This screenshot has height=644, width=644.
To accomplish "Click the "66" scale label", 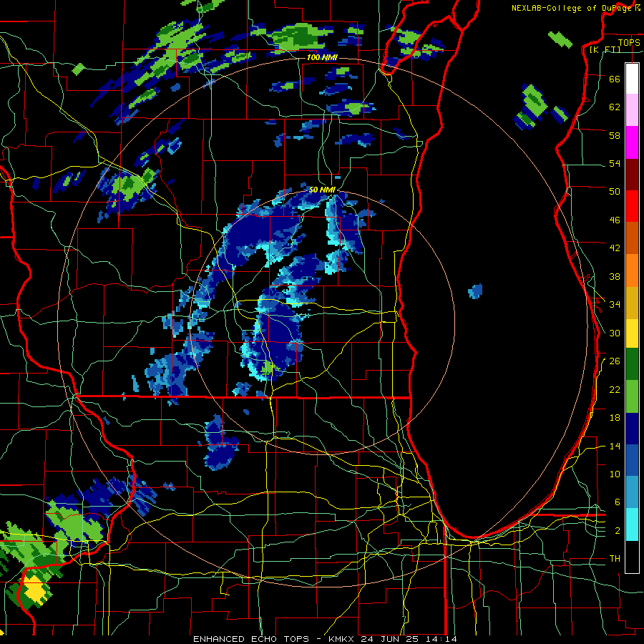I will click(x=615, y=79).
